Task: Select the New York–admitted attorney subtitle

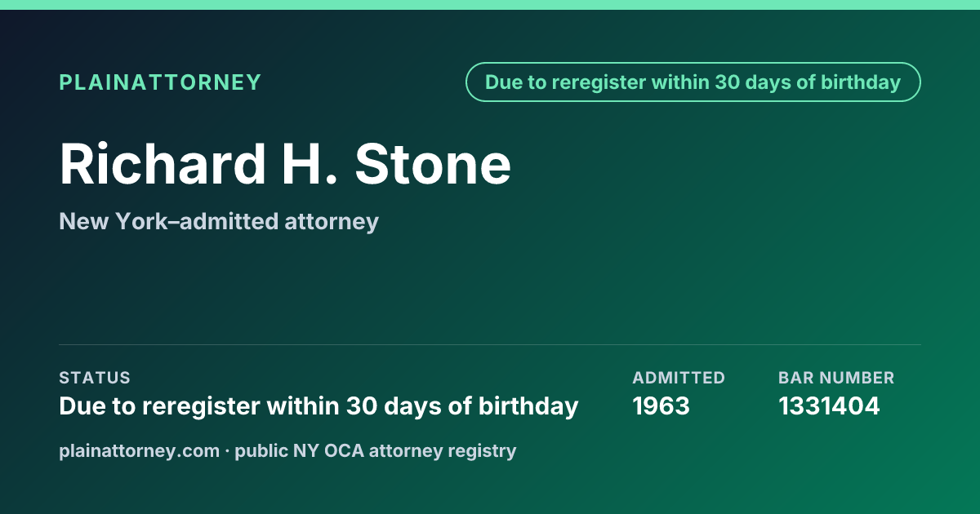Action: click(x=219, y=221)
